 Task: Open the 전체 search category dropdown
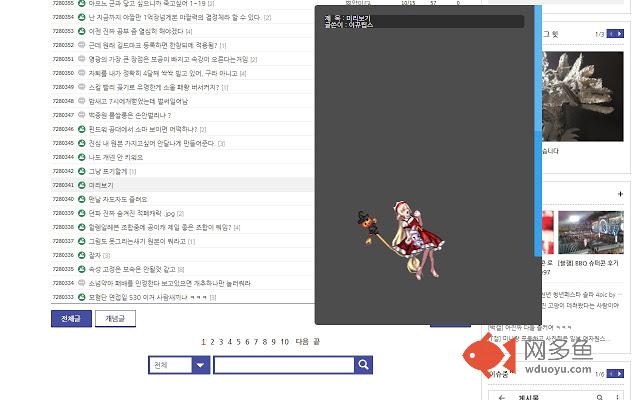(200, 366)
